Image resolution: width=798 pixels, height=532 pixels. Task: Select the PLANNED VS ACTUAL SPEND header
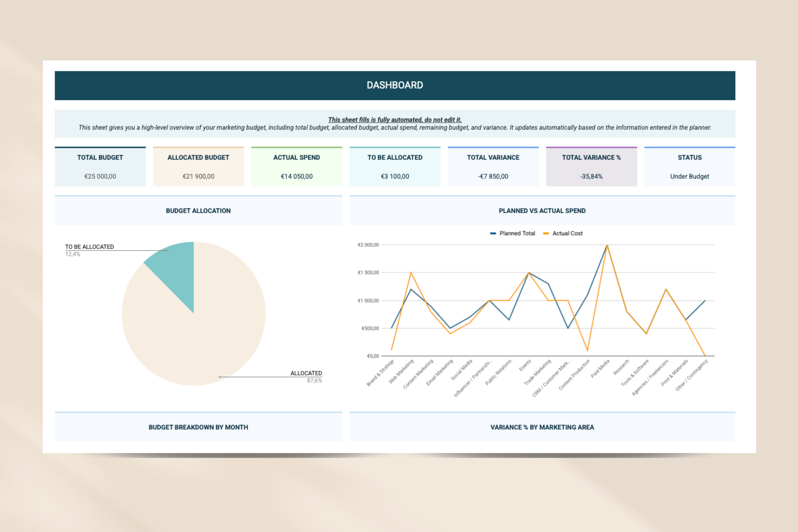pyautogui.click(x=542, y=211)
